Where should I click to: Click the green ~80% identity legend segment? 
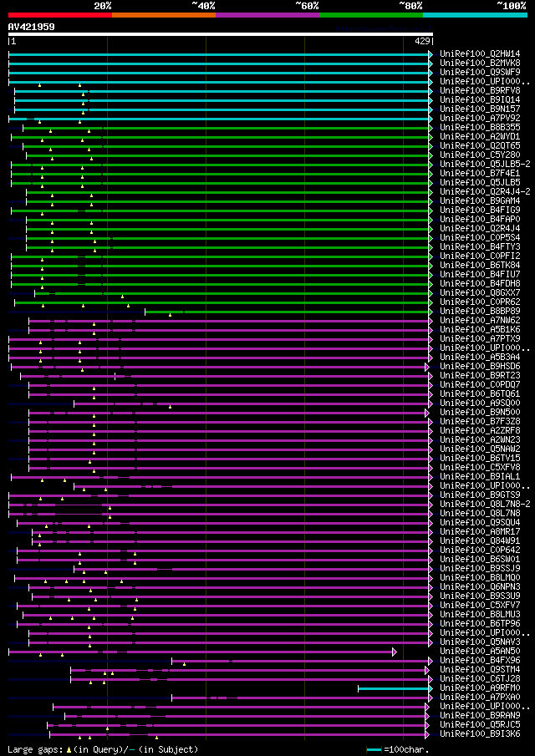coord(371,15)
